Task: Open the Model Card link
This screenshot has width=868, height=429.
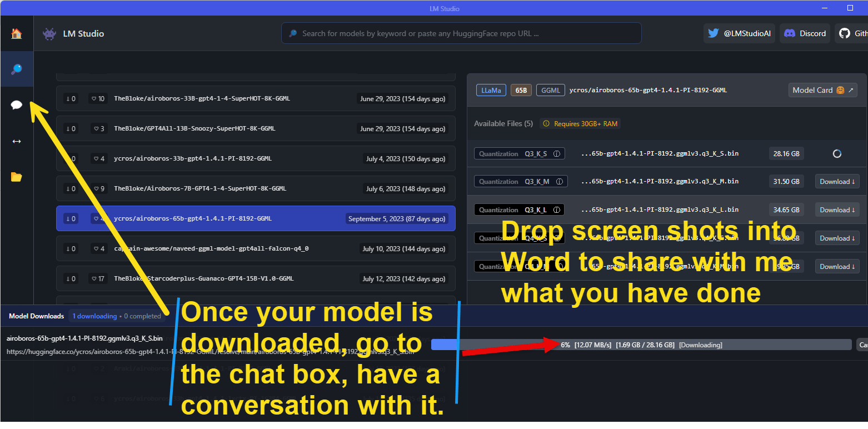Action: click(822, 90)
